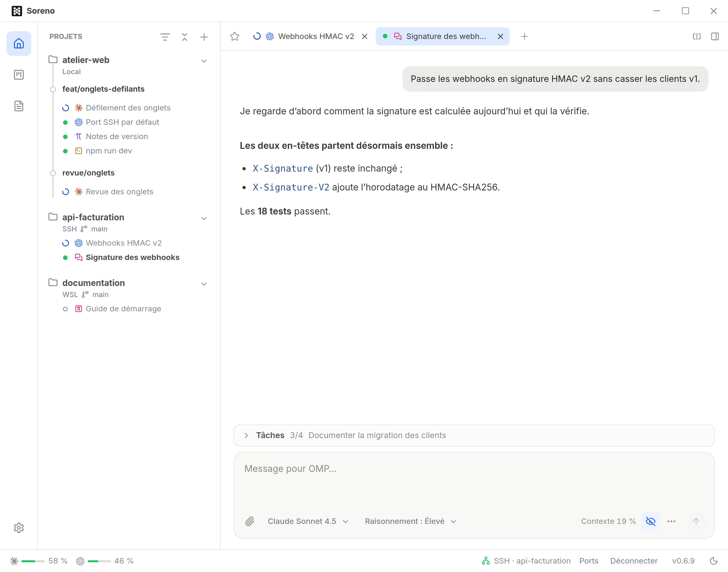The width and height of the screenshot is (728, 572).
Task: Open Webhooks HMAC v2 in sidebar
Action: 123,243
